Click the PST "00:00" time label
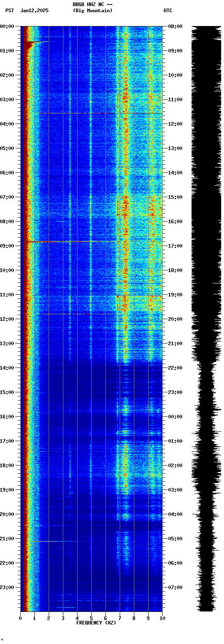Screen dimensions: 224x644 click(7, 26)
